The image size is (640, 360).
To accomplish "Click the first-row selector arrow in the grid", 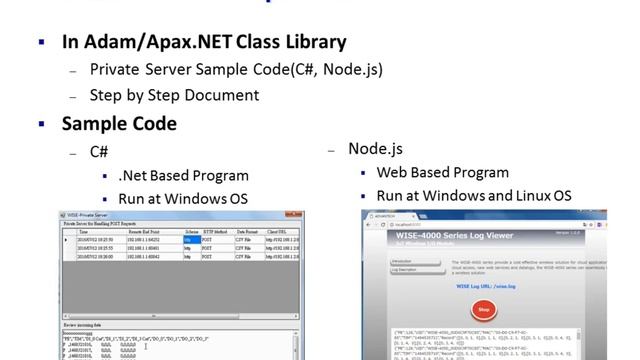I will (x=66, y=240).
